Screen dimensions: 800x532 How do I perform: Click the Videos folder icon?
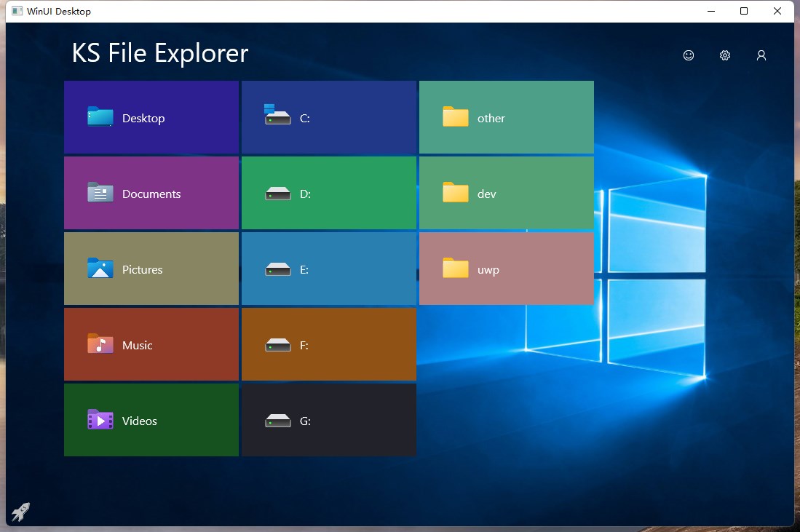click(100, 419)
